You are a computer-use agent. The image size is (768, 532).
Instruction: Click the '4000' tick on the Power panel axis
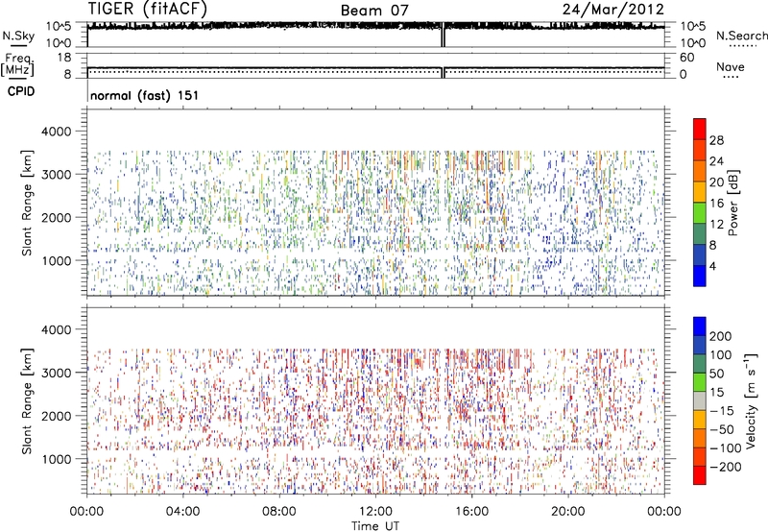(57, 132)
